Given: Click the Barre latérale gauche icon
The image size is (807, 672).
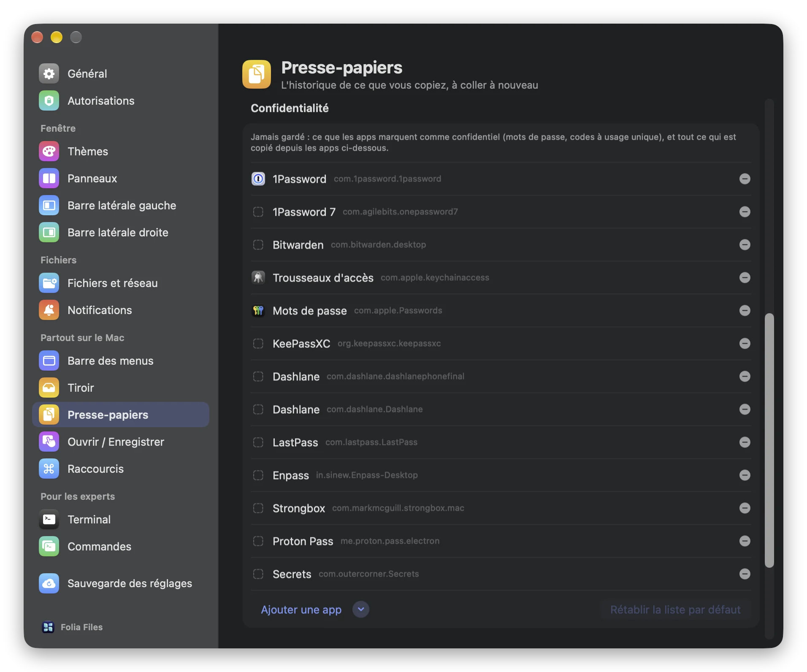Looking at the screenshot, I should (x=49, y=206).
